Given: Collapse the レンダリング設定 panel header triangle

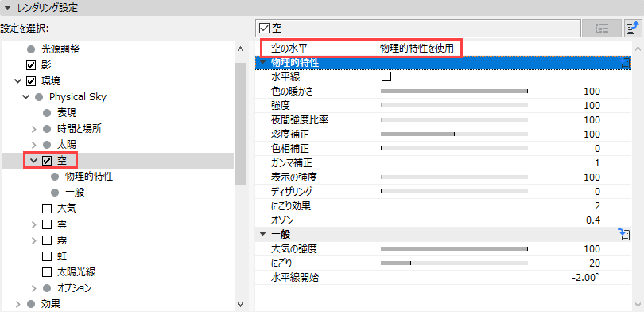Looking at the screenshot, I should coord(7,7).
